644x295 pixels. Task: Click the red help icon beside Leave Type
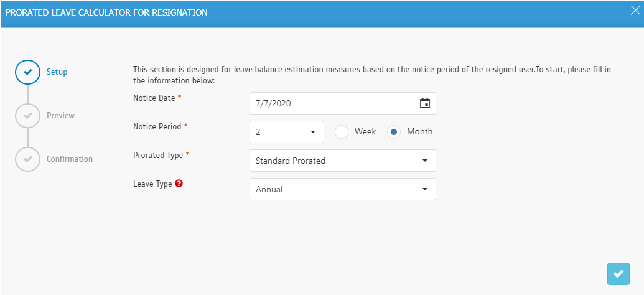(x=179, y=184)
